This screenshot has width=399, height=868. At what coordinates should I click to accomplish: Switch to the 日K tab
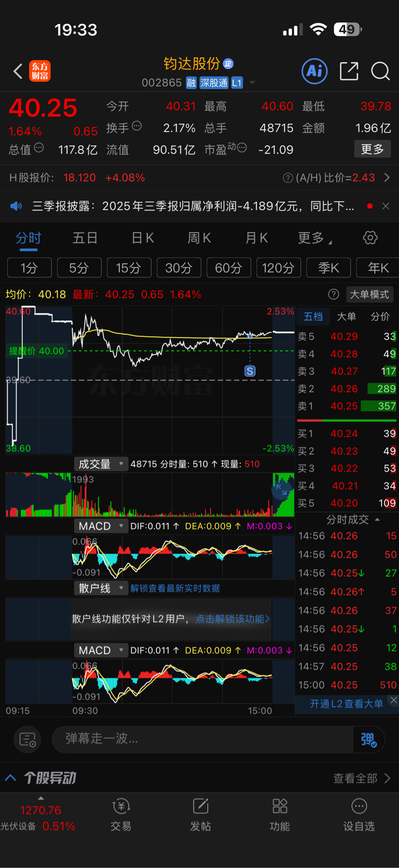pos(142,238)
